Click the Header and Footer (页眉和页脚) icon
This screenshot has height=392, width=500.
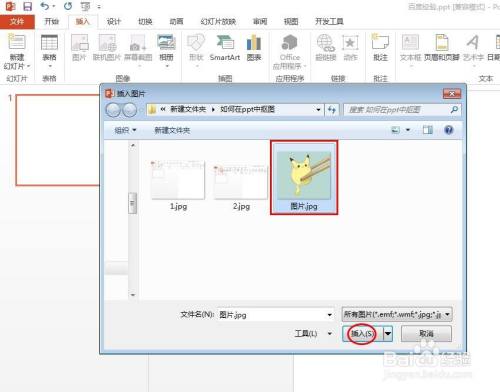[441, 42]
